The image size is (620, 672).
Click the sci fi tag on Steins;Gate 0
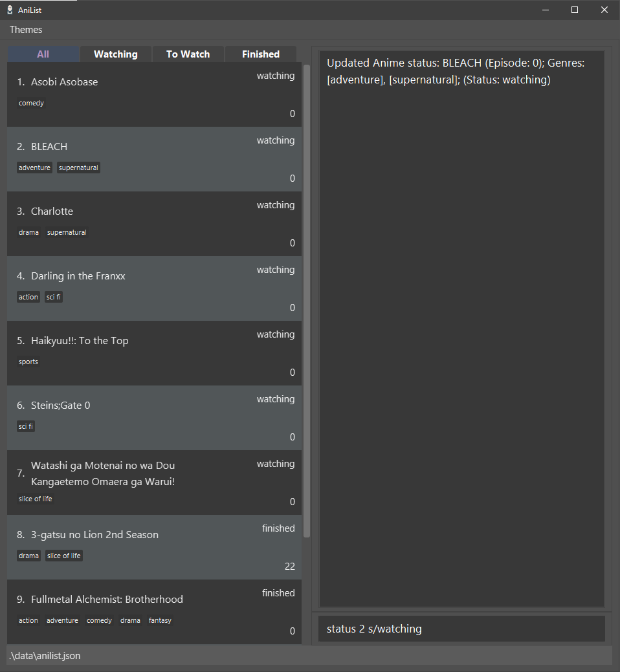click(x=26, y=426)
